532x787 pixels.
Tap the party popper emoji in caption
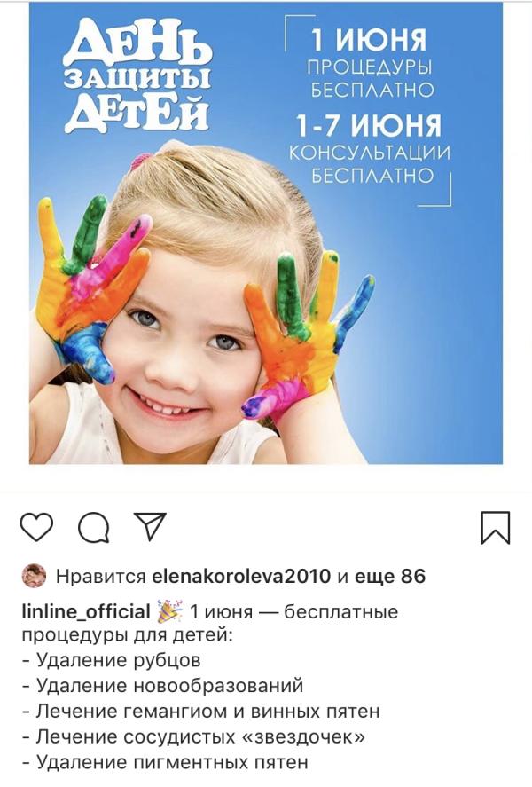(170, 612)
